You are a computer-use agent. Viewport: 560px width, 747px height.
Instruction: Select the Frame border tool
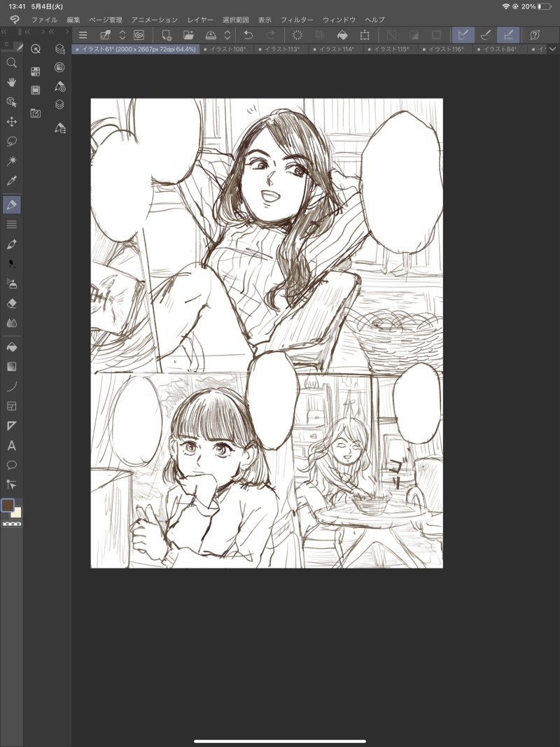(x=11, y=406)
